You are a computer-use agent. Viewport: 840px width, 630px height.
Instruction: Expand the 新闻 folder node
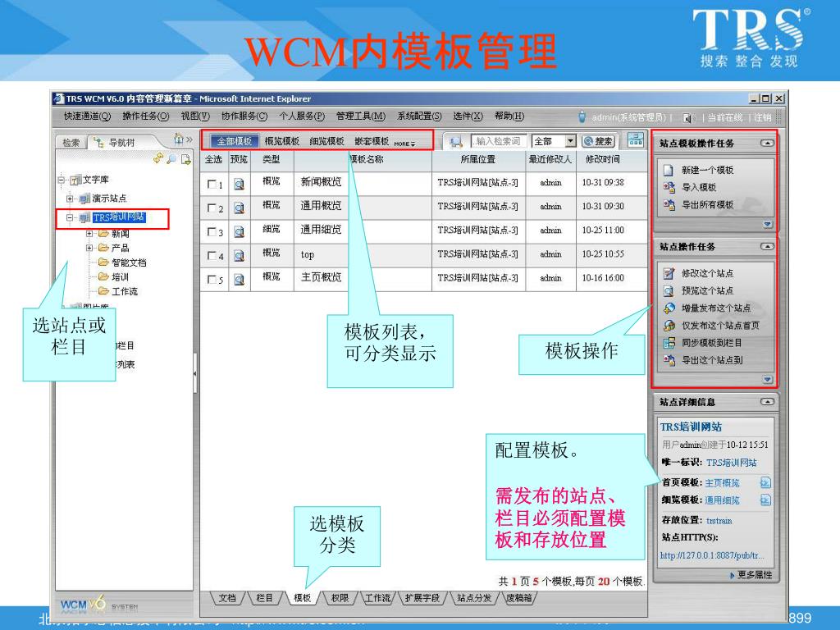pos(89,234)
